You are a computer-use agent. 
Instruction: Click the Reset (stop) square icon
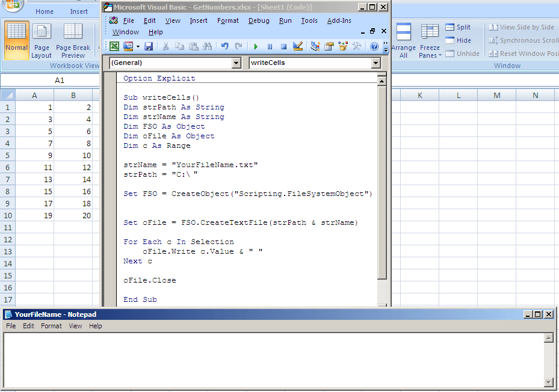pyautogui.click(x=283, y=46)
